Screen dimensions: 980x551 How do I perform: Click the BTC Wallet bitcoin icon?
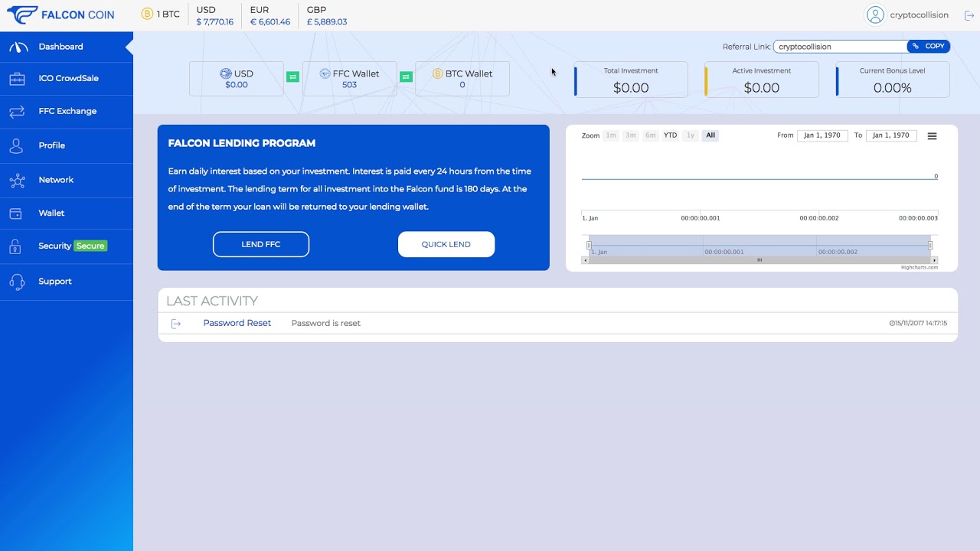[438, 73]
